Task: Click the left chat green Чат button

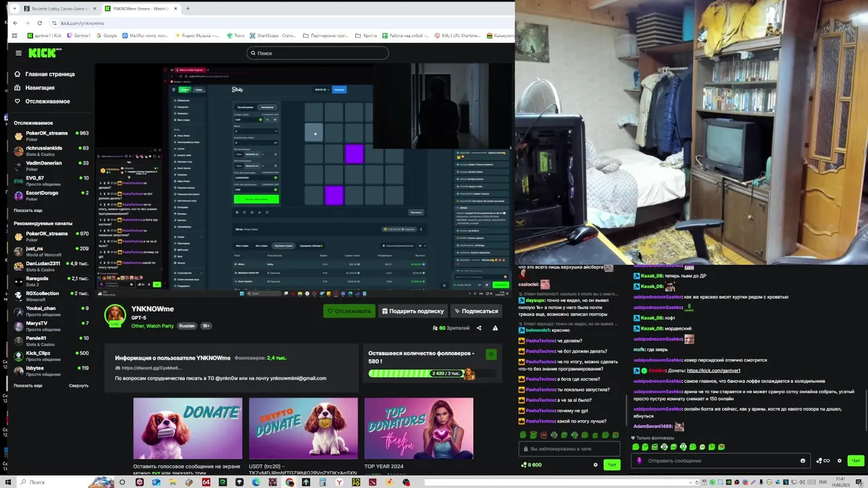Action: (x=612, y=465)
